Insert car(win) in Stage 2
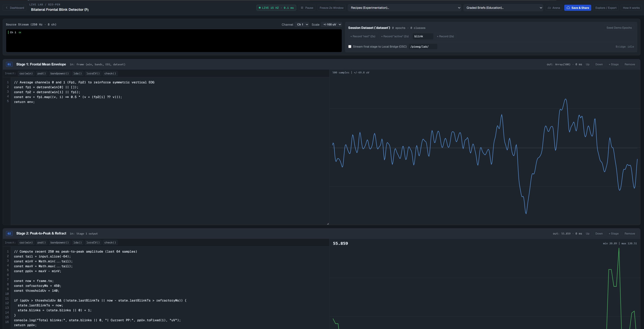Screen dimensions: 644x329 (x=26, y=242)
